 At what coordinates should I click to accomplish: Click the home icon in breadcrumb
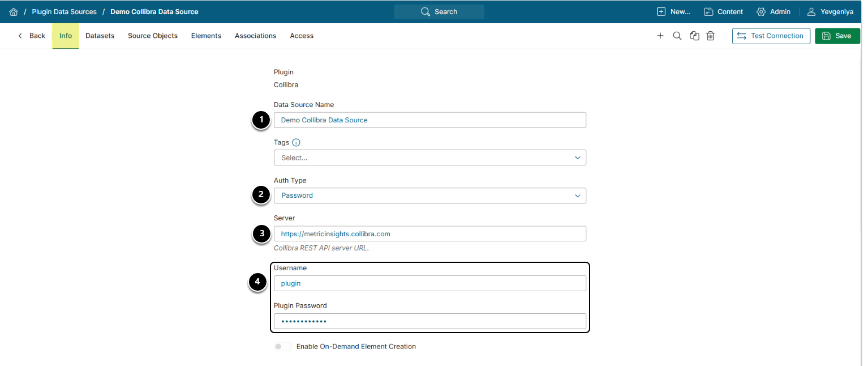pyautogui.click(x=14, y=12)
